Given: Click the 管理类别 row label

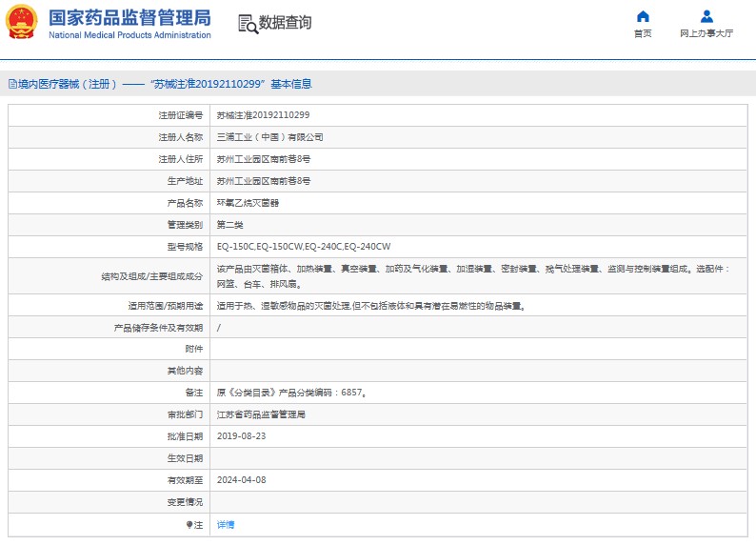Looking at the screenshot, I should (185, 225).
